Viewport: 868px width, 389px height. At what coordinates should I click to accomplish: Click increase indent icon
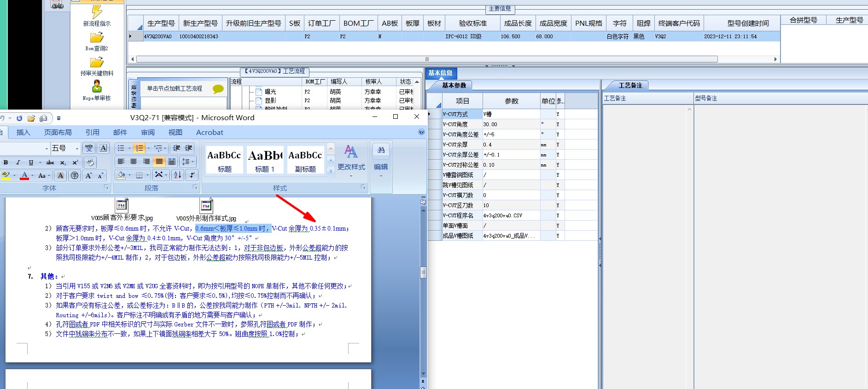(x=189, y=148)
